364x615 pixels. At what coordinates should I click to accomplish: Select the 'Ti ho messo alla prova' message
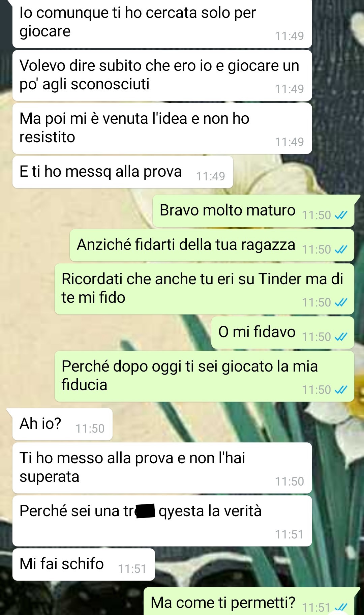(x=162, y=468)
